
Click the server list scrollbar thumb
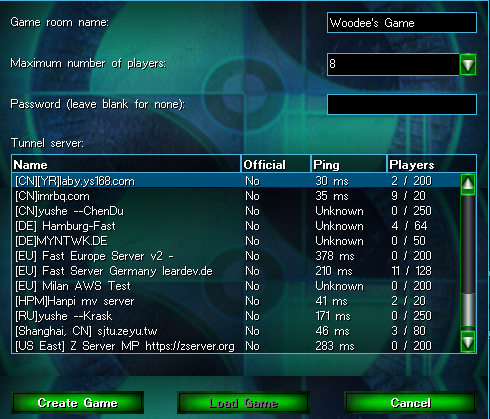point(468,310)
